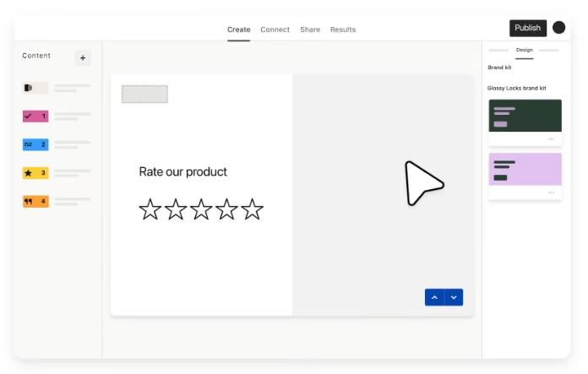This screenshot has width=588, height=374.
Task: Select blue question 2 block
Action: [35, 144]
